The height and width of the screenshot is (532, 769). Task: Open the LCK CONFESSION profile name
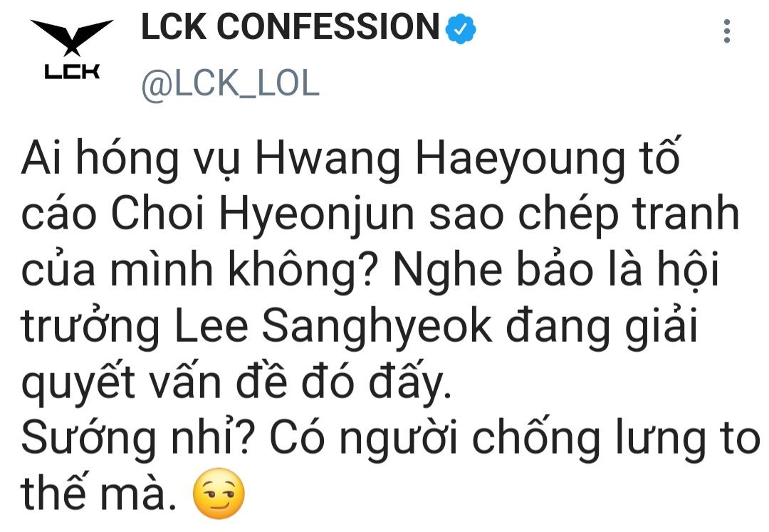click(x=290, y=27)
